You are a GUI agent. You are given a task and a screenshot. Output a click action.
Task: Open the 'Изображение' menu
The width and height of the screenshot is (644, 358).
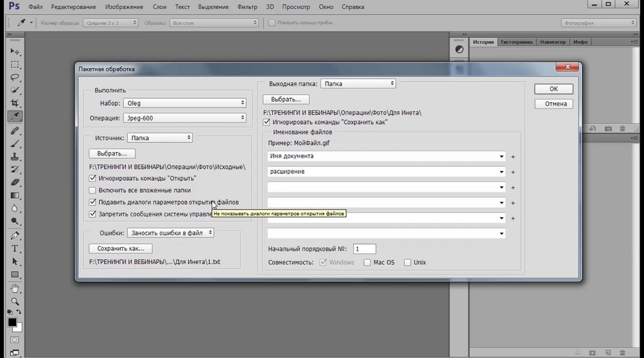[125, 7]
